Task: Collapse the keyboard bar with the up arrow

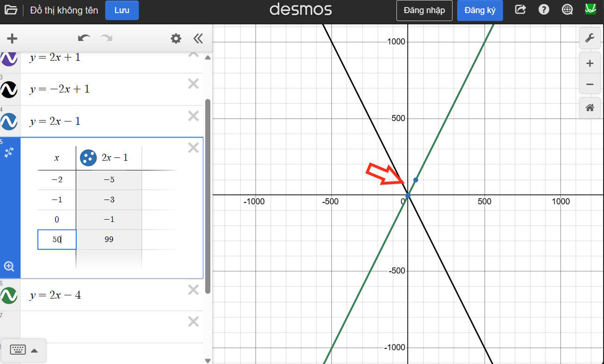Action: click(35, 350)
